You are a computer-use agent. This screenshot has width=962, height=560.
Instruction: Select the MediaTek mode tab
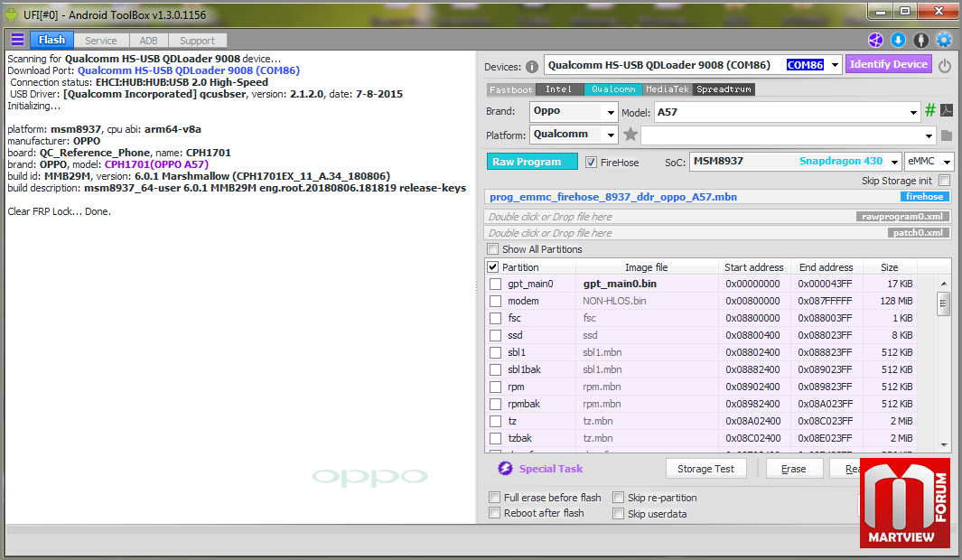coord(668,89)
